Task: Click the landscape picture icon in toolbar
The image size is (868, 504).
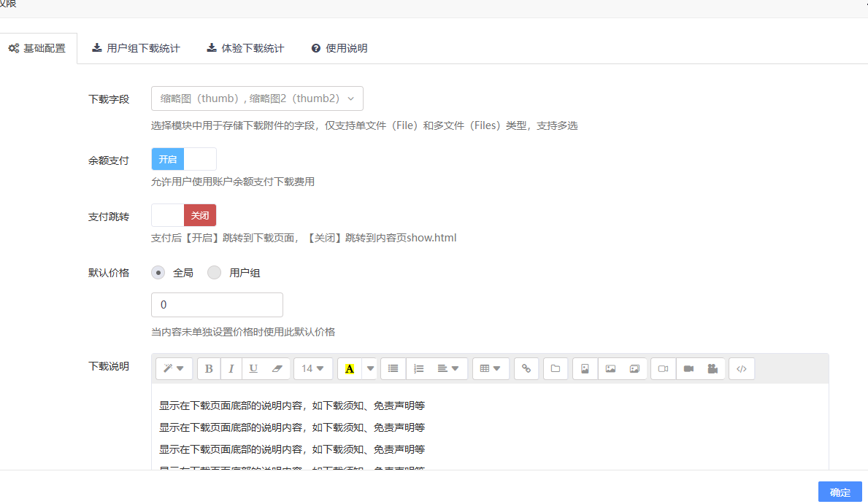Action: click(610, 368)
